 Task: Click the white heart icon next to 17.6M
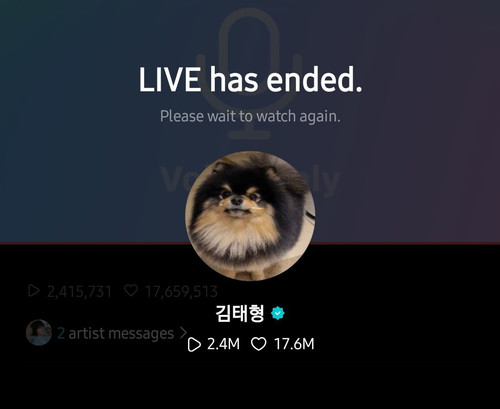(x=259, y=344)
